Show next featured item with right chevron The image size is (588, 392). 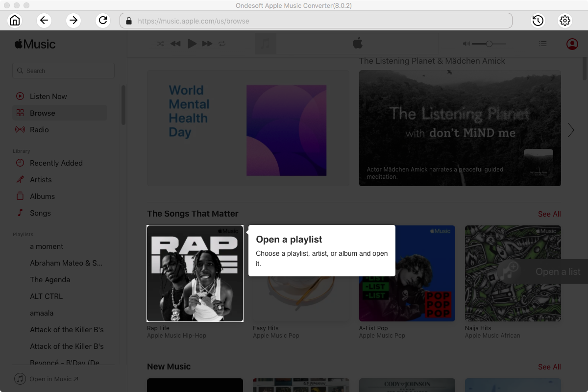571,130
